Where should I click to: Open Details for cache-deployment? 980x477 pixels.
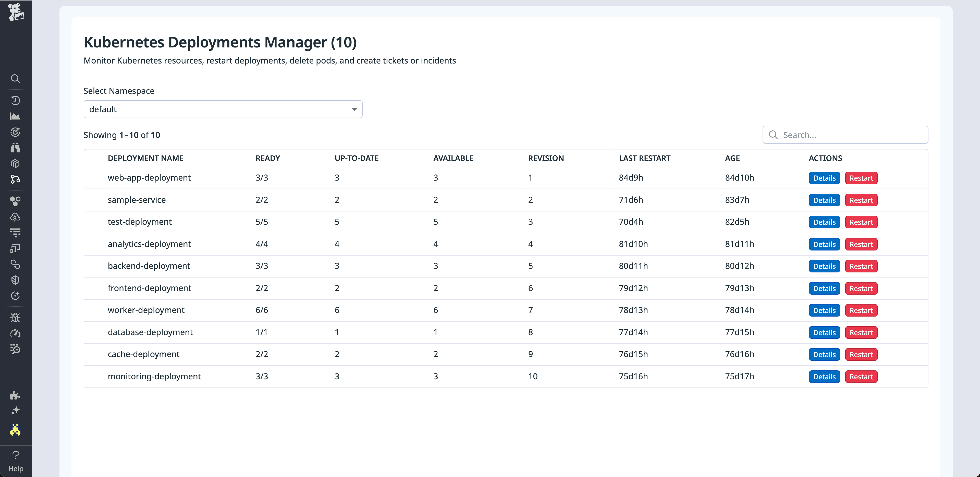click(824, 354)
